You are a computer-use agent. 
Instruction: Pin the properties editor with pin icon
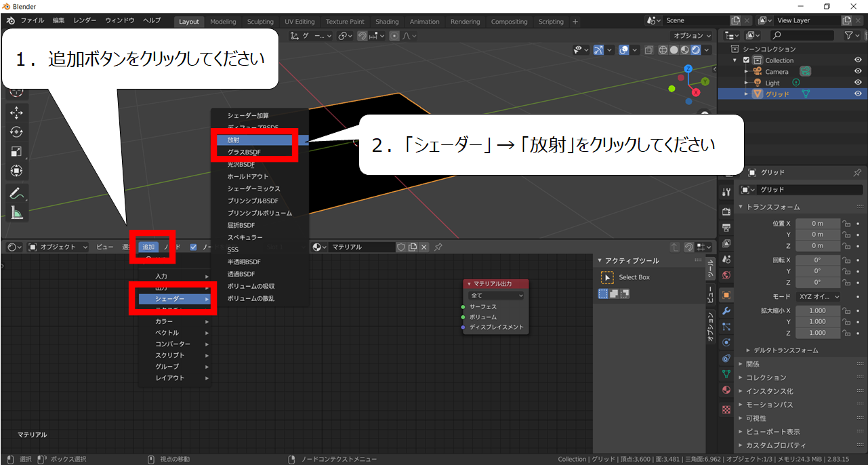(856, 172)
